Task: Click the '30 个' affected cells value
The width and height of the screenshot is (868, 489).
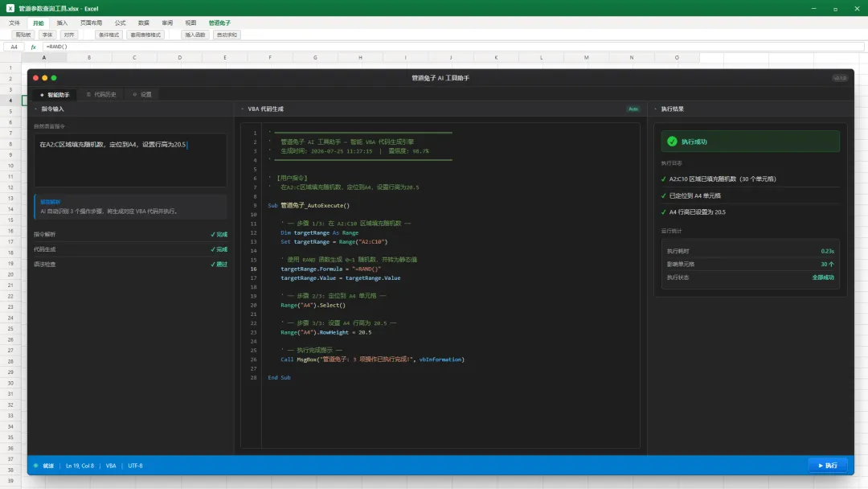Action: coord(827,265)
